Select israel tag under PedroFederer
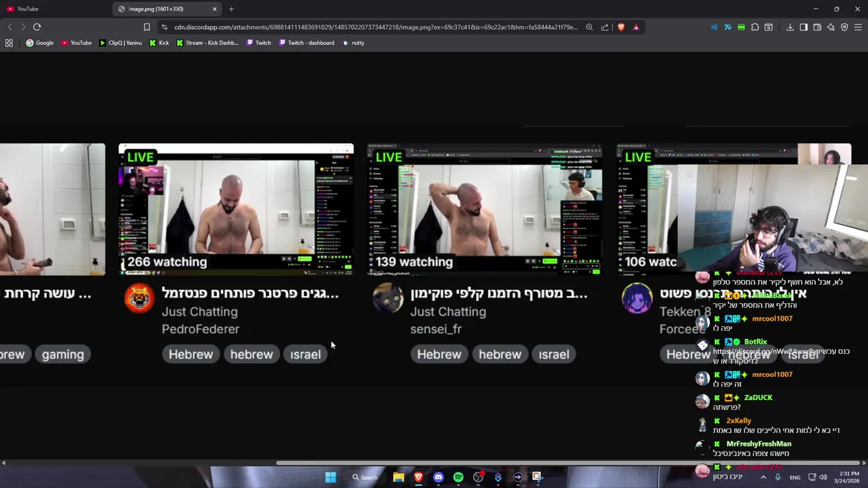This screenshot has height=488, width=868. coord(305,354)
